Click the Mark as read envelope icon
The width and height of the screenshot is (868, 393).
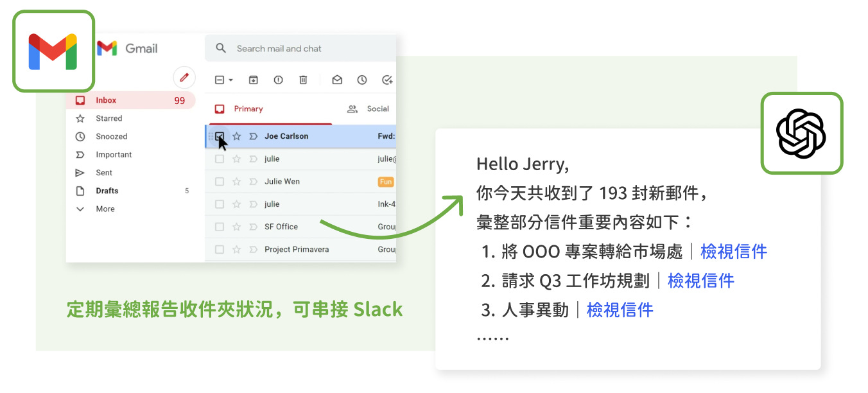click(337, 80)
